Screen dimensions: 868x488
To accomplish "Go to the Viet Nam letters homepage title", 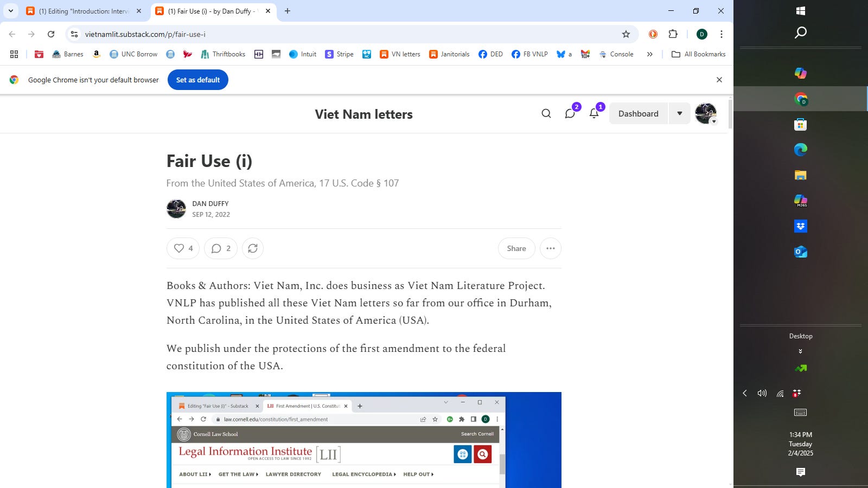I will [x=364, y=114].
